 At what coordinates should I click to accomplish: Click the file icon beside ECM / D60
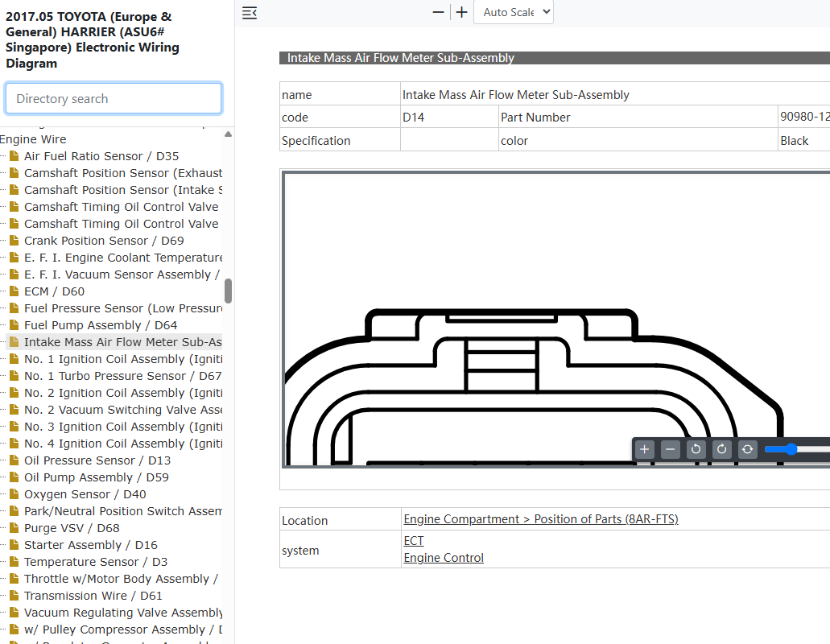point(14,291)
